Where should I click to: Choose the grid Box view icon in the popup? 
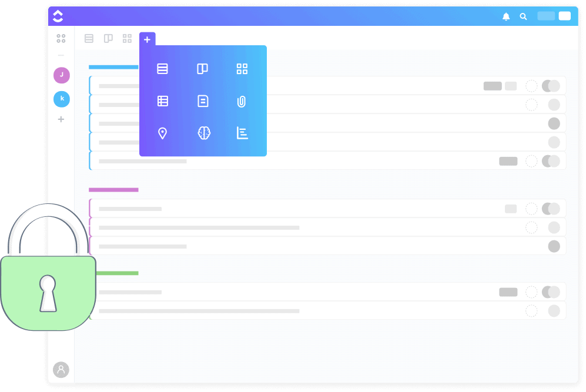click(x=242, y=69)
